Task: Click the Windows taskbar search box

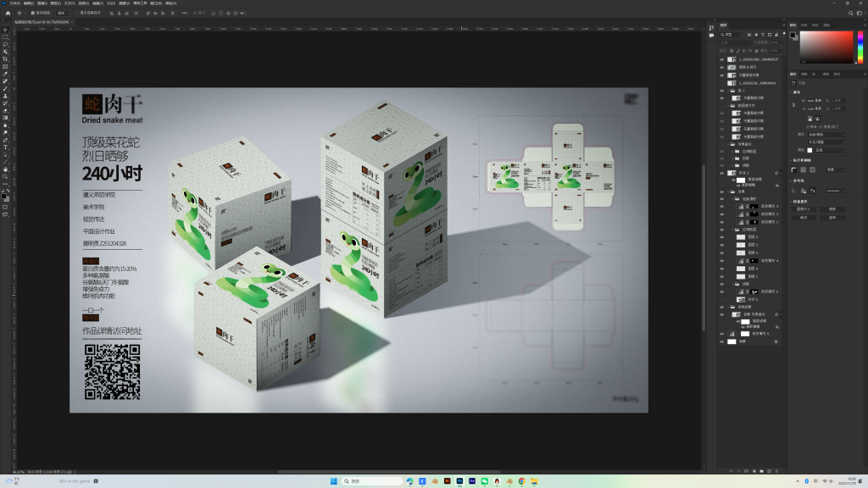Action: (371, 481)
